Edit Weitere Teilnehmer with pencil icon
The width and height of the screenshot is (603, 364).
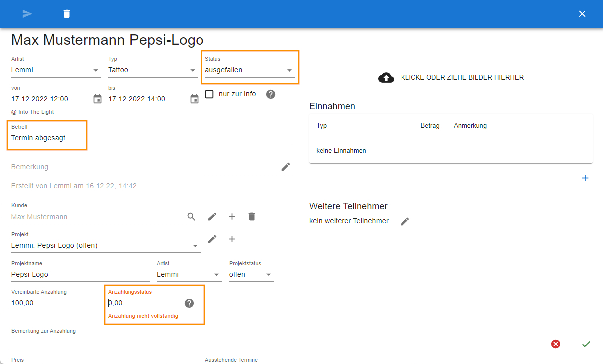coord(405,221)
